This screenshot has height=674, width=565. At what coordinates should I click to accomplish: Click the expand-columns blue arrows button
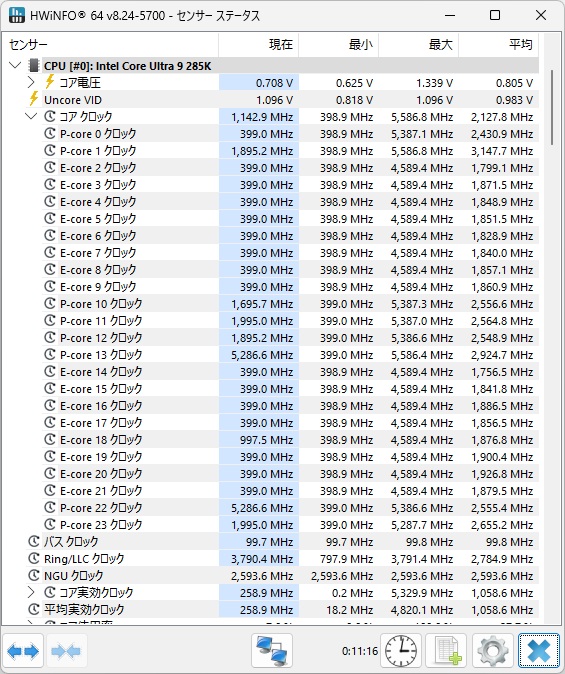[x=23, y=652]
